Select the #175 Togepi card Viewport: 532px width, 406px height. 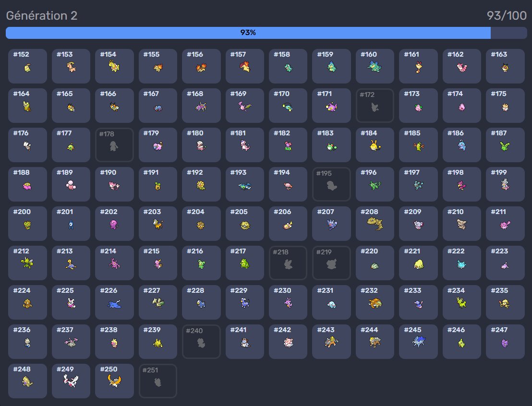[x=505, y=106]
